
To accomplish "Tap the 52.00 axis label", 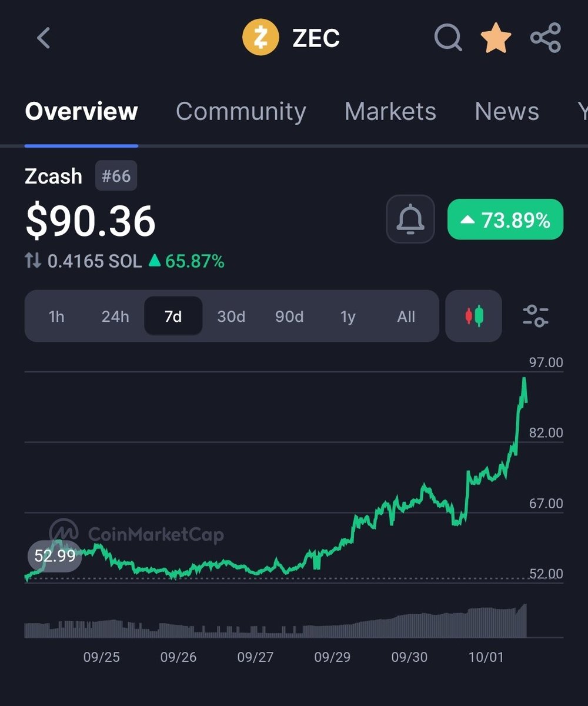I will click(546, 574).
